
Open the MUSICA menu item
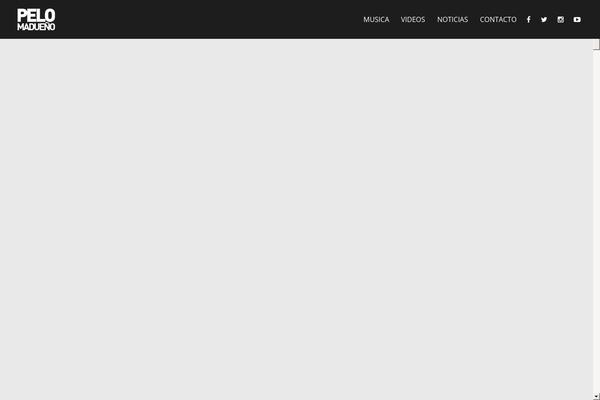point(376,20)
